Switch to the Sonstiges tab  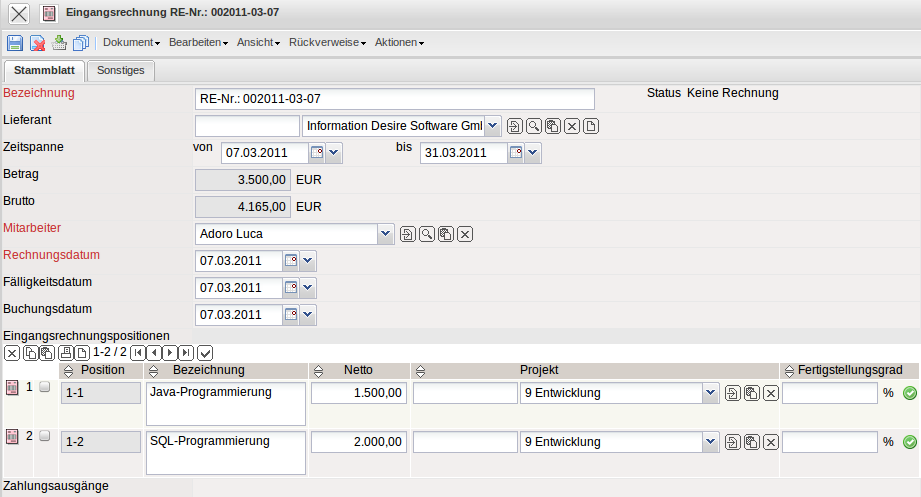pyautogui.click(x=120, y=71)
